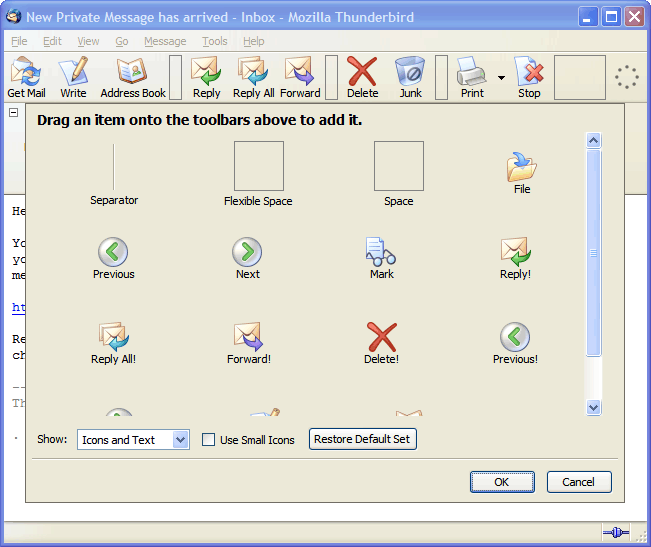Click the Reply icon in main toolbar
The image size is (651, 547).
[x=206, y=78]
